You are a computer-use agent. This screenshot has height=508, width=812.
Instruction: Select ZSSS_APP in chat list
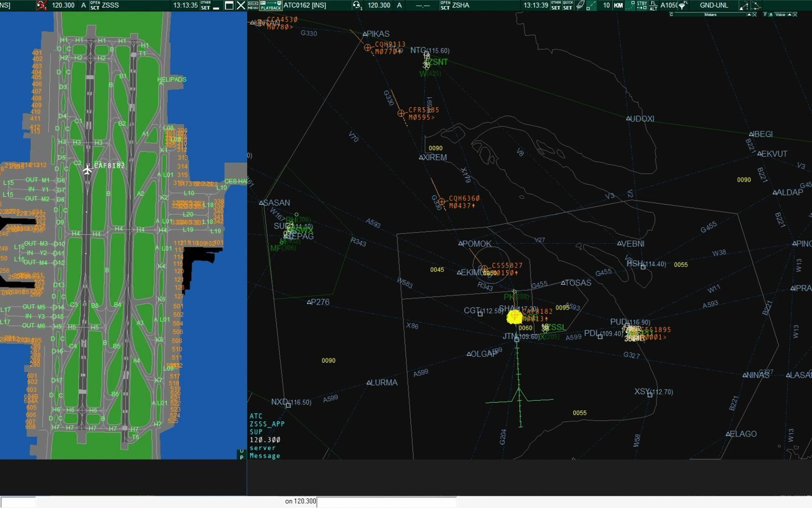267,424
